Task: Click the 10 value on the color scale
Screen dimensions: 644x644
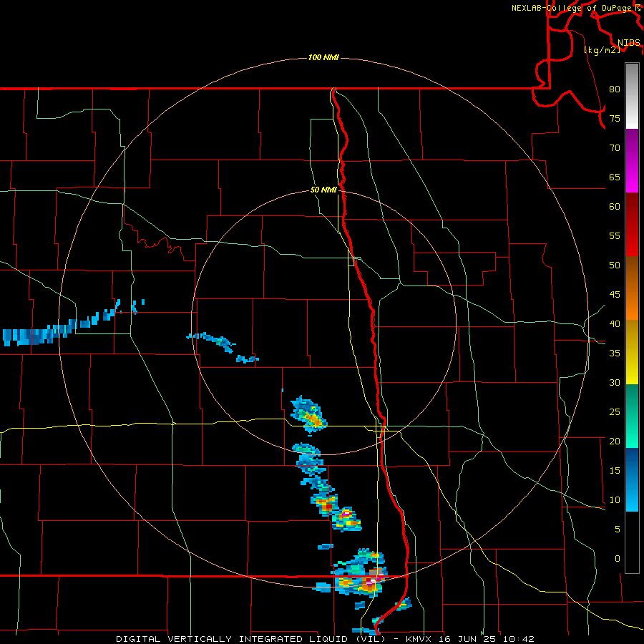Action: [x=615, y=500]
